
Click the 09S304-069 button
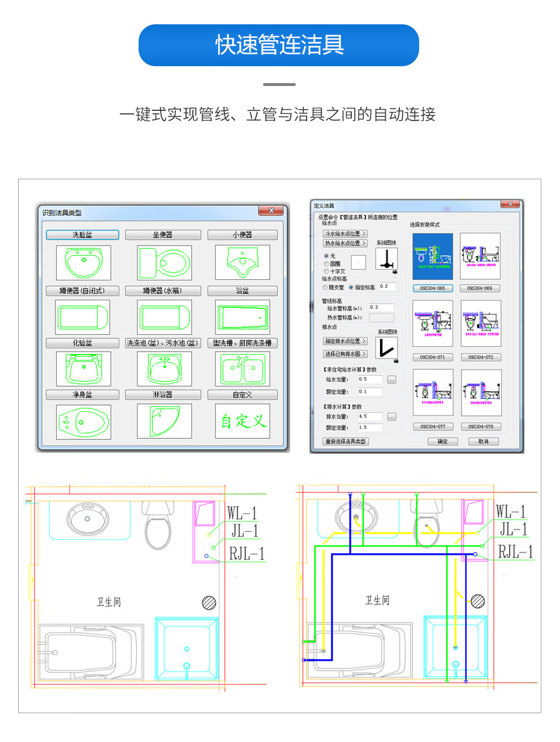tap(480, 288)
